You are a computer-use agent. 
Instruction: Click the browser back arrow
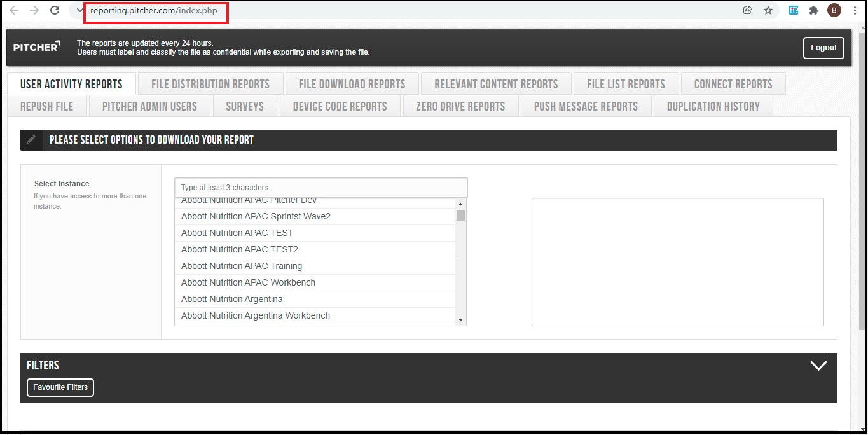tap(14, 10)
